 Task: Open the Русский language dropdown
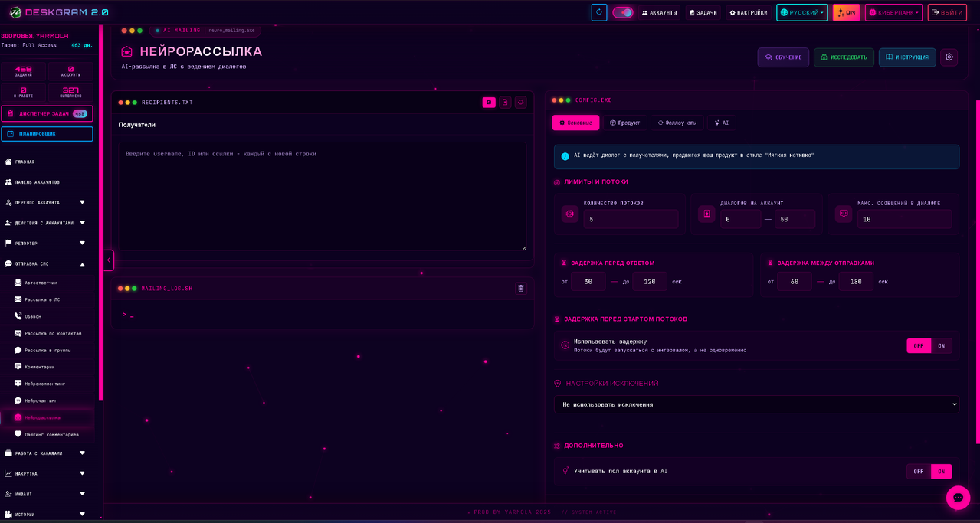point(801,12)
